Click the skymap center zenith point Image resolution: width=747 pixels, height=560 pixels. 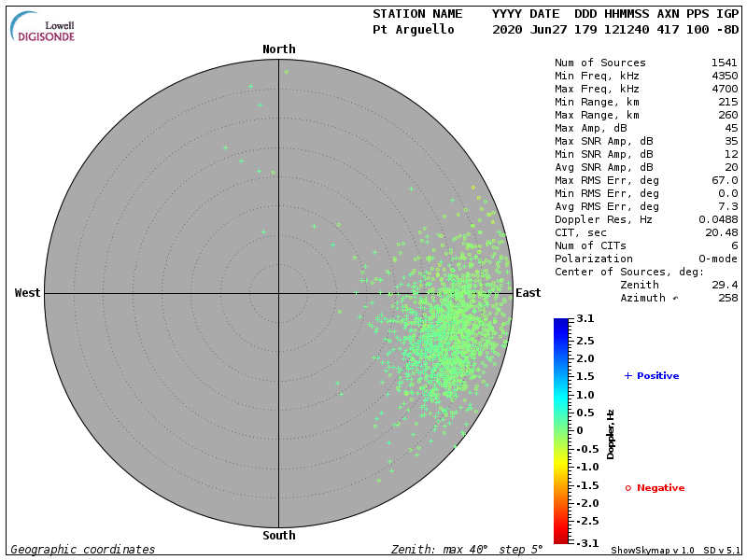[x=278, y=293]
